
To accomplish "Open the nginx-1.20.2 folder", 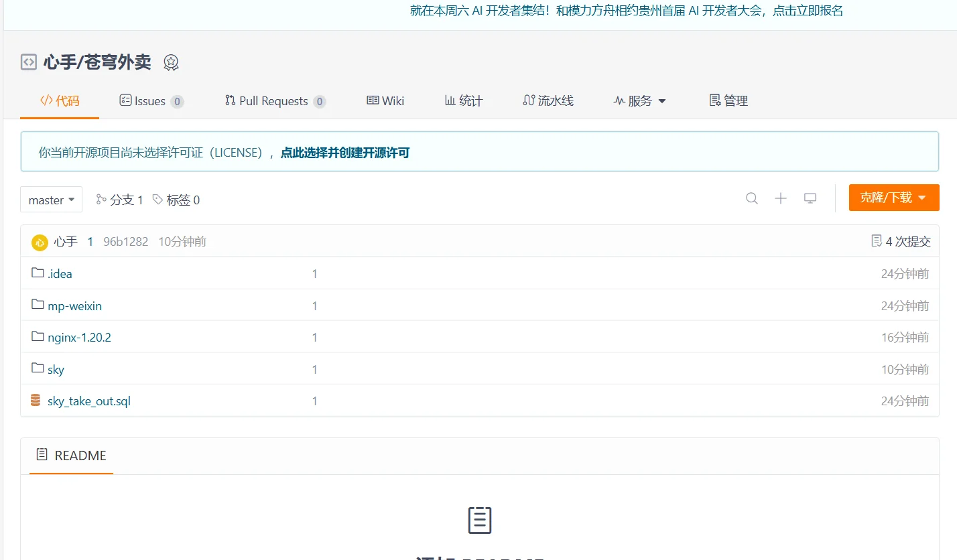I will [x=79, y=337].
